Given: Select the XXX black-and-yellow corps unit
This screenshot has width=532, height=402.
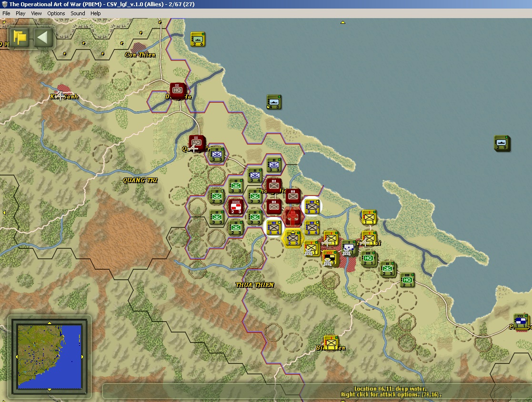Looking at the screenshot, I should click(x=330, y=259).
